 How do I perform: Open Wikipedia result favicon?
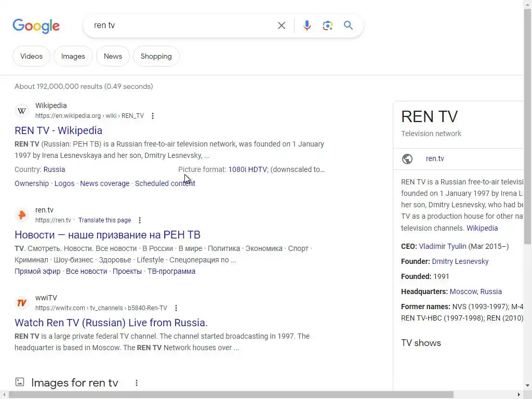[x=22, y=111]
